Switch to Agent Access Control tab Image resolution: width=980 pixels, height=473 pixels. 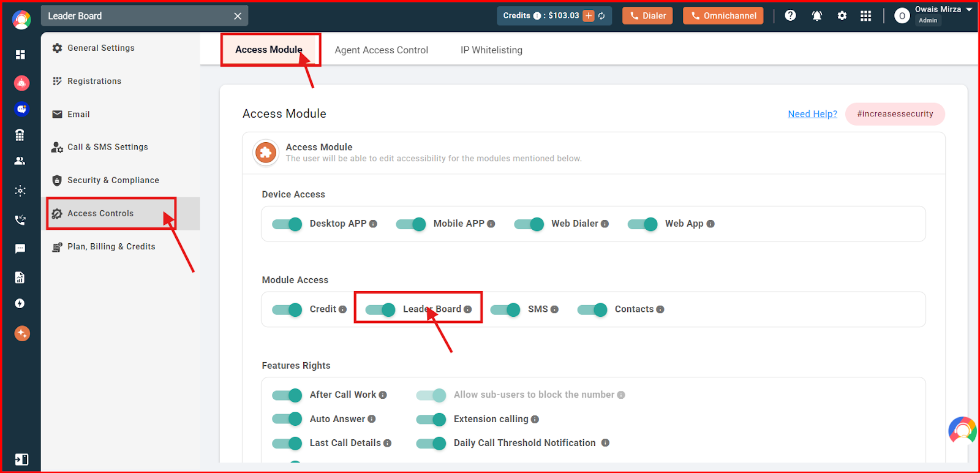(381, 50)
